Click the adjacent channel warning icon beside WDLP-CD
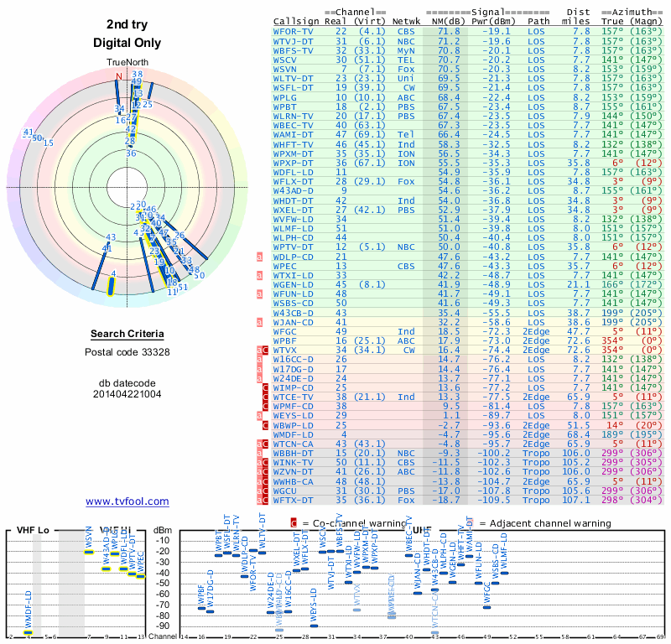The image size is (671, 644). click(260, 257)
